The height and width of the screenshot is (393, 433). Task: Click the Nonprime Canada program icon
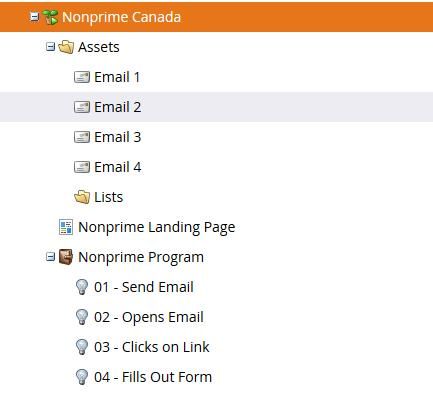pyautogui.click(x=50, y=17)
